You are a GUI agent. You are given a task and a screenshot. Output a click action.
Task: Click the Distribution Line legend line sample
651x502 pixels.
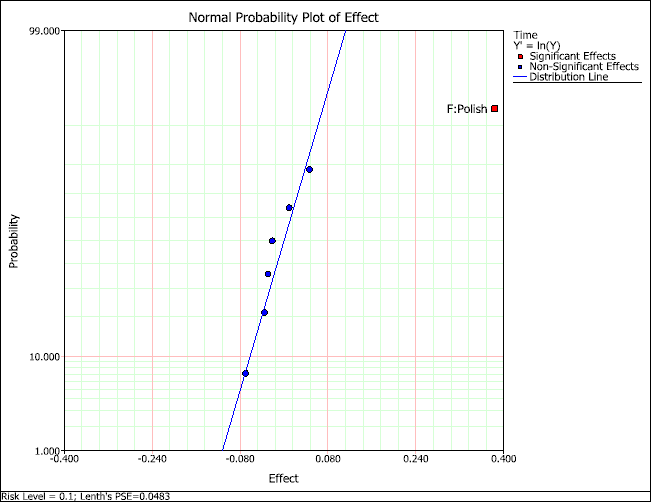coord(519,77)
